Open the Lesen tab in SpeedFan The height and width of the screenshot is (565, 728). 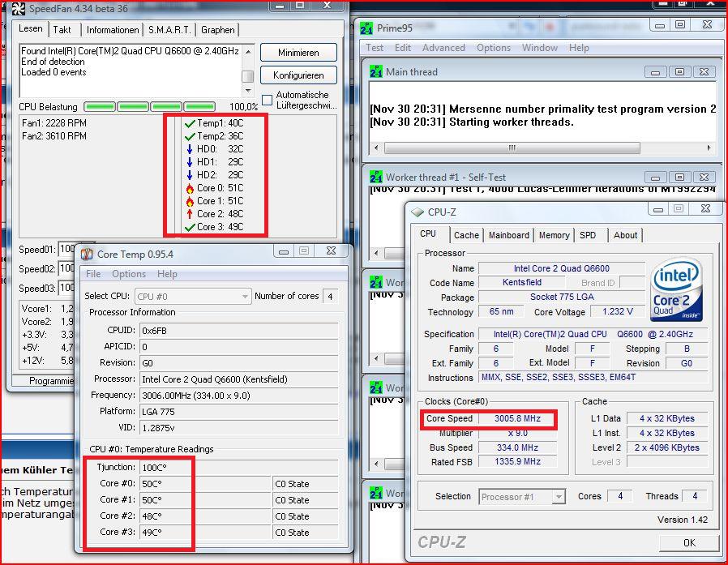[30, 28]
